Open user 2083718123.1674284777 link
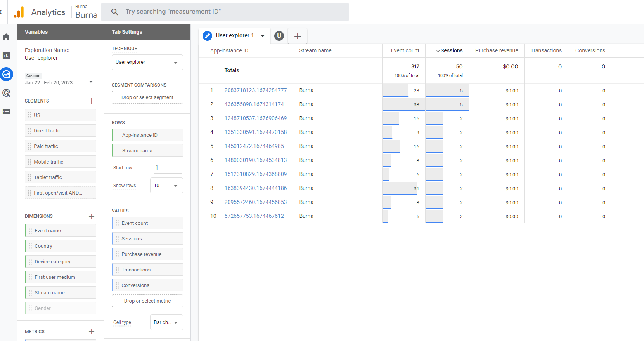The width and height of the screenshot is (644, 341). click(255, 90)
